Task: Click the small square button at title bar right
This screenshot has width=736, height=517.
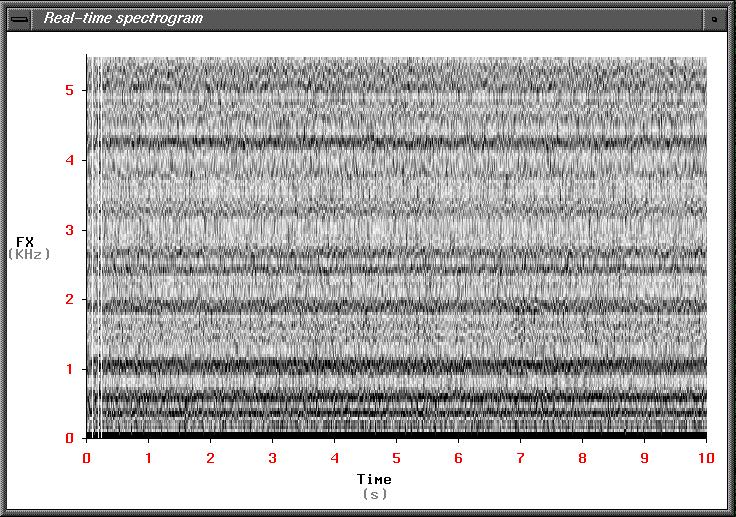Action: (714, 18)
